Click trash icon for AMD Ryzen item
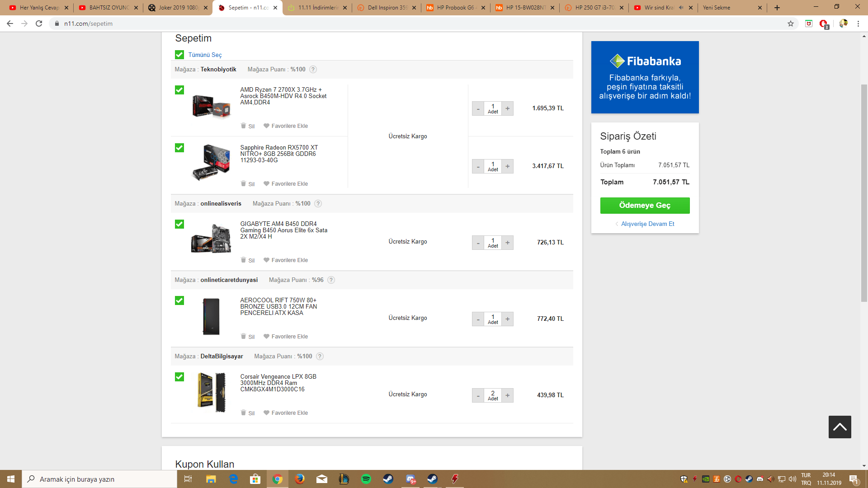 pyautogui.click(x=244, y=126)
